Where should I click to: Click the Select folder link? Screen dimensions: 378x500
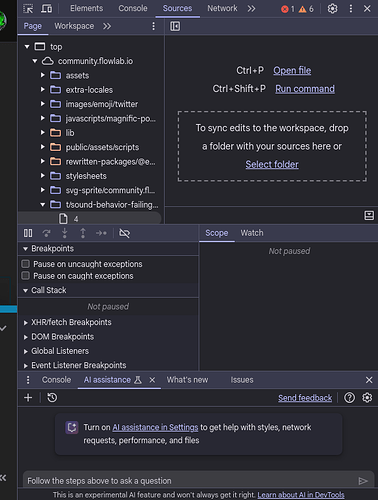pyautogui.click(x=272, y=165)
